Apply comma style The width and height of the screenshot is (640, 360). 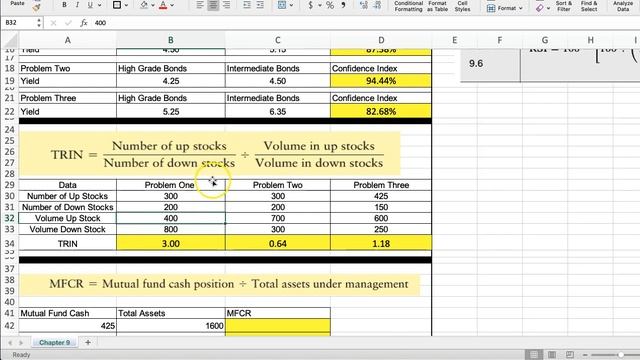[x=343, y=5]
